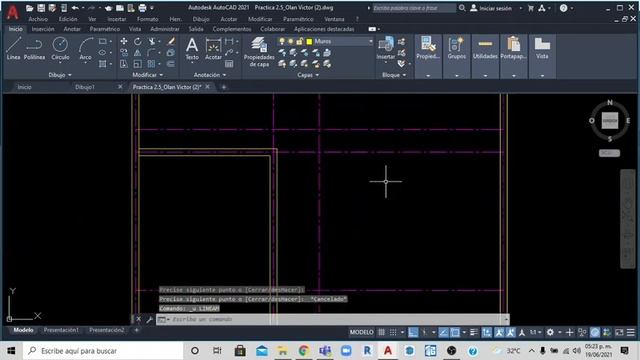
Task: Switch to the Inserción ribbon tab
Action: point(43,29)
